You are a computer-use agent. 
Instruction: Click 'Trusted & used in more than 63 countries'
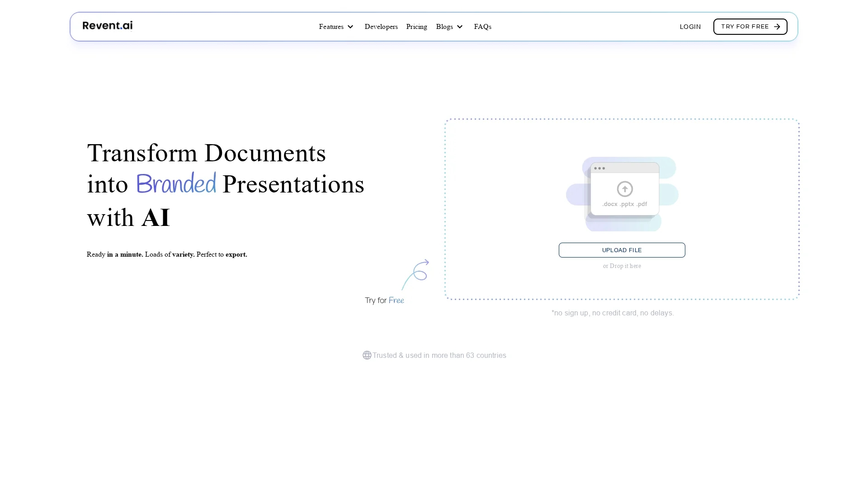439,355
